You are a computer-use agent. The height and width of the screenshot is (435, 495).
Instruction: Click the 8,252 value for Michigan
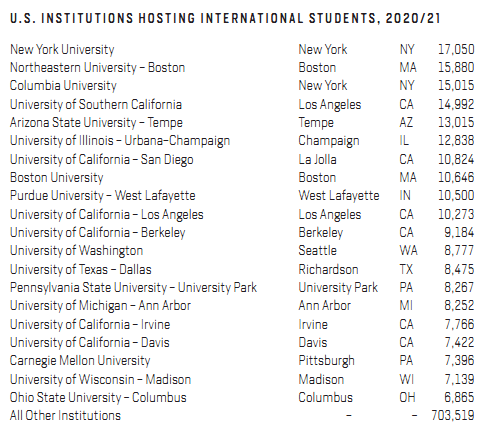click(459, 306)
